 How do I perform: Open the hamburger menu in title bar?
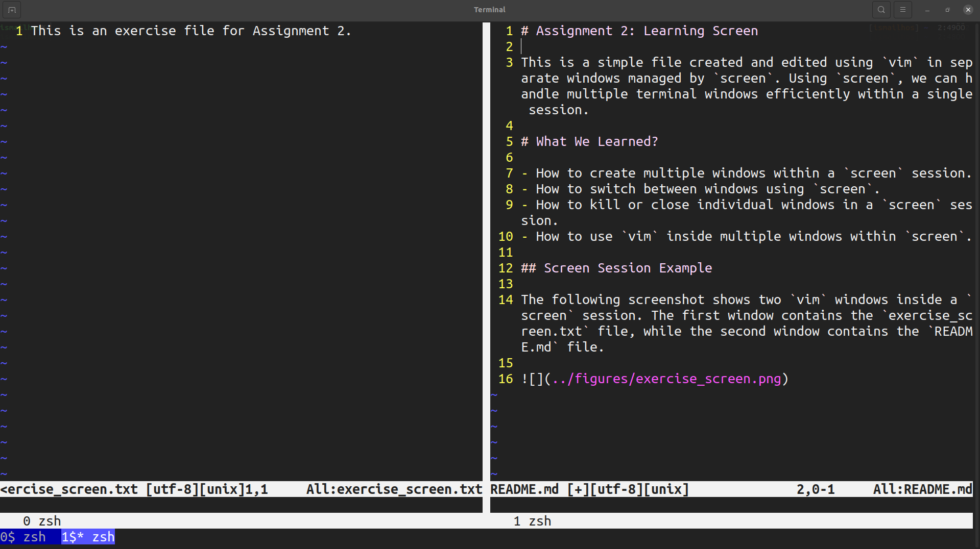tap(902, 10)
